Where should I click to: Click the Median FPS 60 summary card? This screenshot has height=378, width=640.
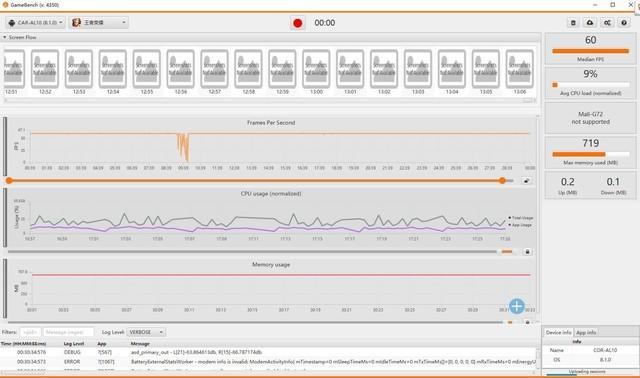click(x=590, y=49)
